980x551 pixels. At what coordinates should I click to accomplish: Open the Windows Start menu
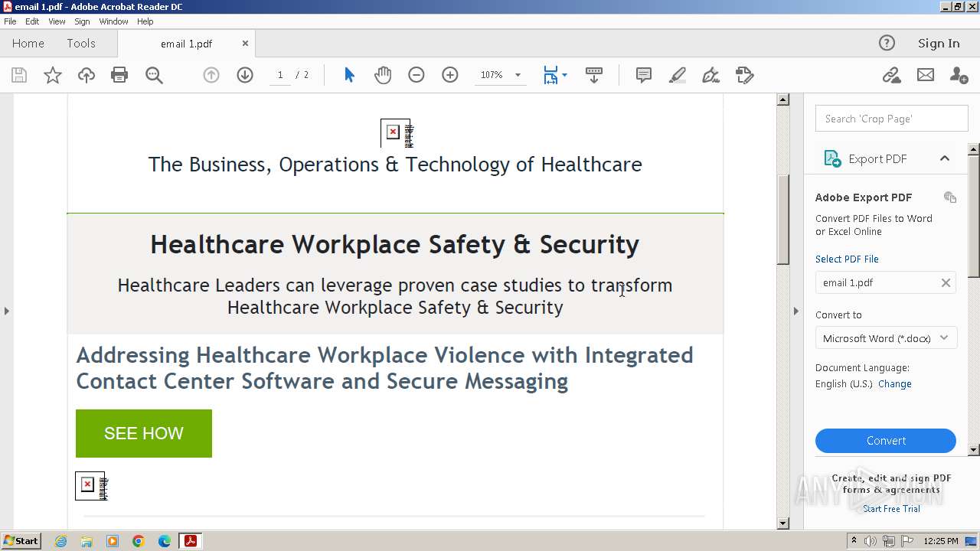[x=21, y=541]
